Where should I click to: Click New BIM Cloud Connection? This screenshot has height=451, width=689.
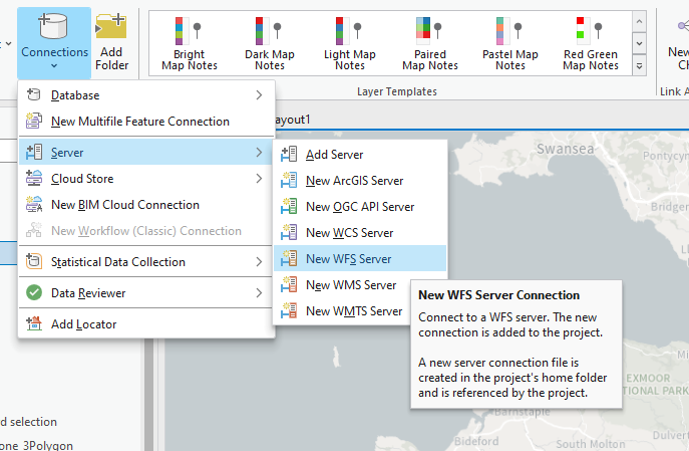coord(125,205)
